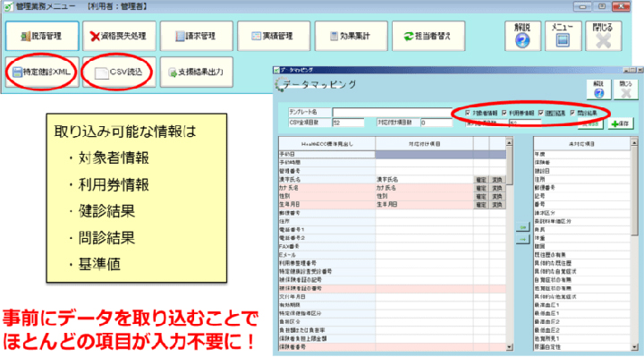Open the 実績管理 button
This screenshot has height=357, width=644.
(x=274, y=36)
